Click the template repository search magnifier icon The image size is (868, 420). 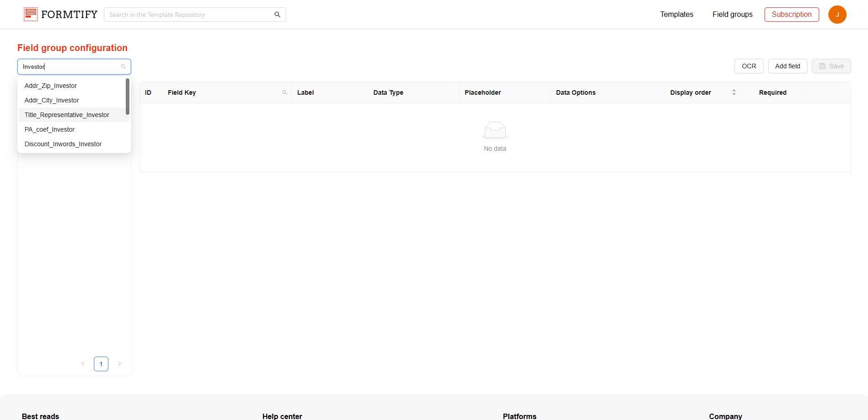pyautogui.click(x=277, y=15)
